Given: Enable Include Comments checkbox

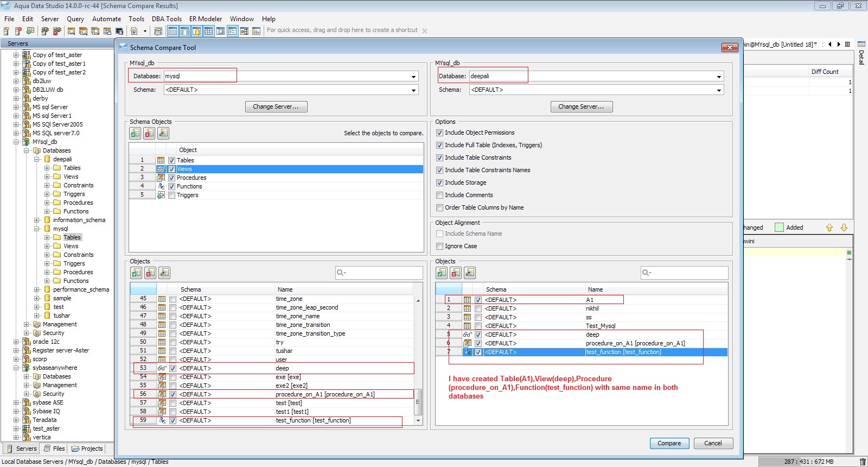Looking at the screenshot, I should point(440,195).
